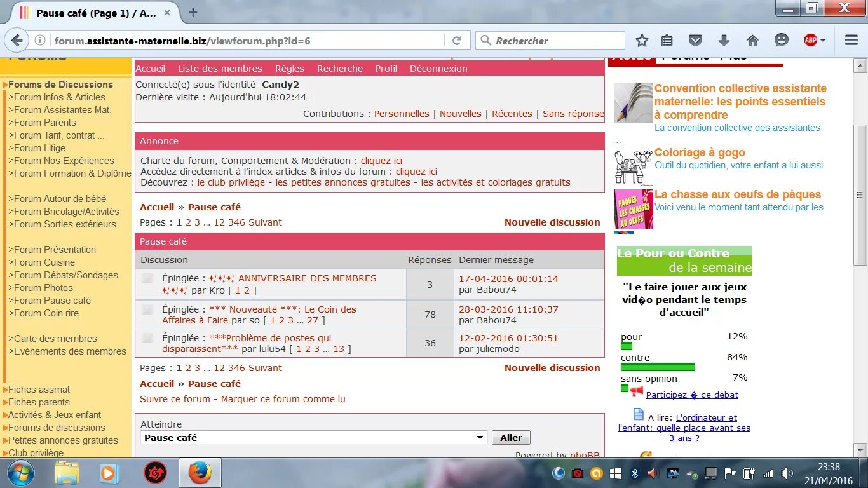
Task: Click the Aller button
Action: click(511, 438)
